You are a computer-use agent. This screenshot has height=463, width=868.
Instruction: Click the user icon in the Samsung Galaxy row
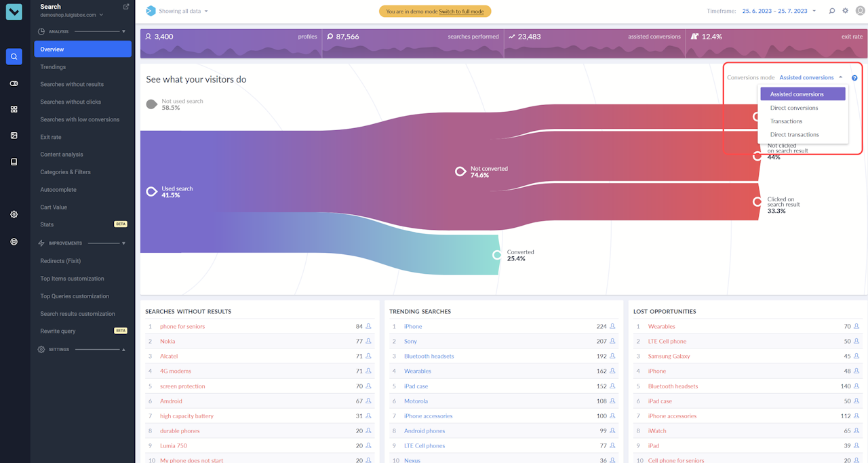coord(856,356)
